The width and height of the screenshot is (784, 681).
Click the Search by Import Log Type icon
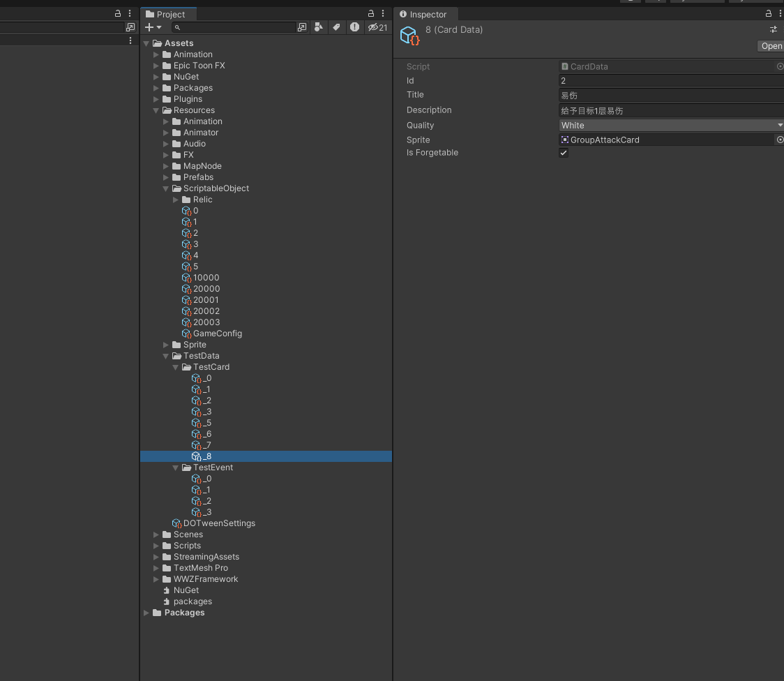[x=355, y=27]
